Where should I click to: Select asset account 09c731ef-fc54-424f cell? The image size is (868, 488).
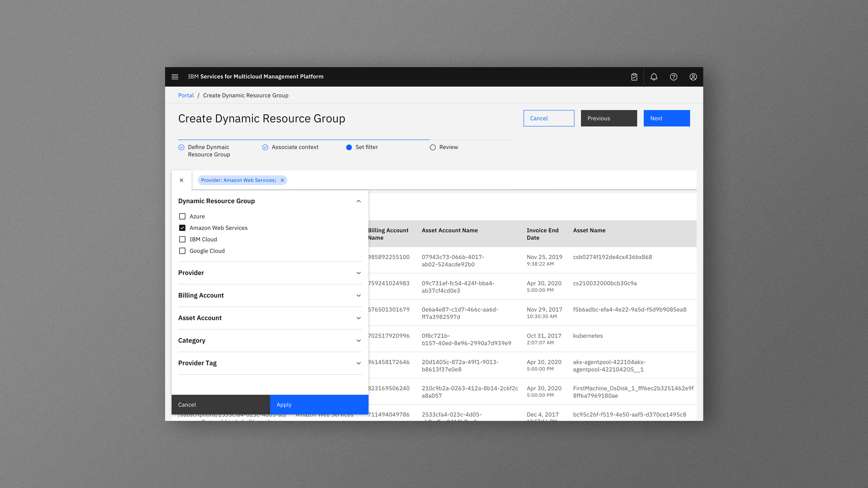click(x=458, y=287)
